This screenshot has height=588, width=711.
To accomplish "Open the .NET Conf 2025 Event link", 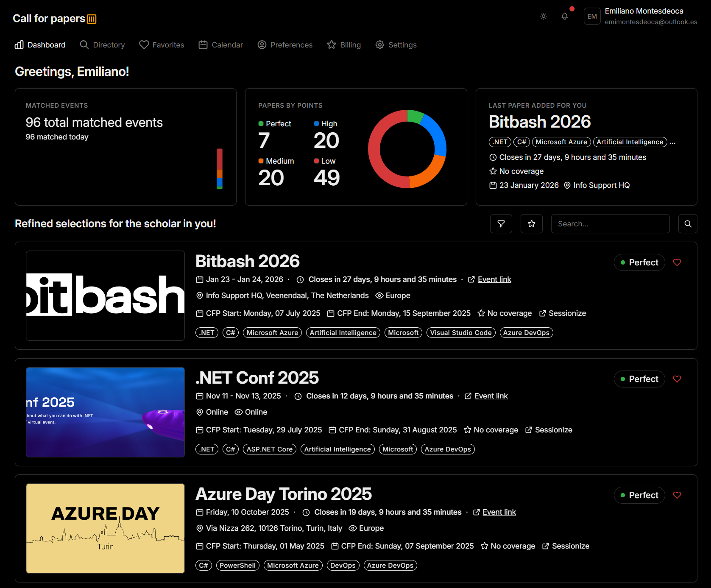I will point(491,396).
